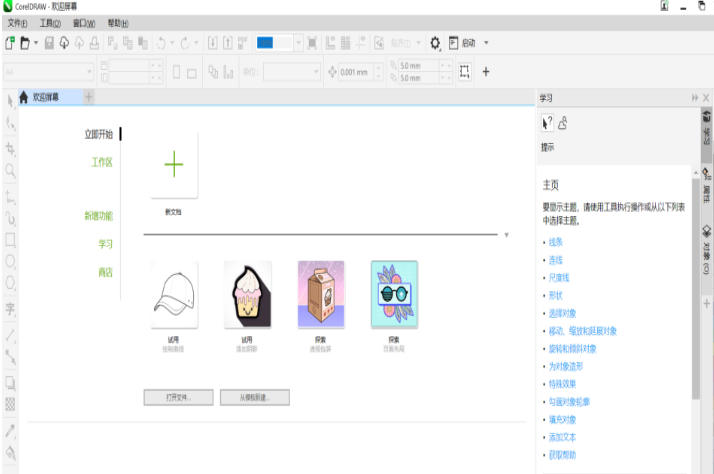Expand the open folder dropdown arrow
The width and height of the screenshot is (714, 474).
[36, 43]
